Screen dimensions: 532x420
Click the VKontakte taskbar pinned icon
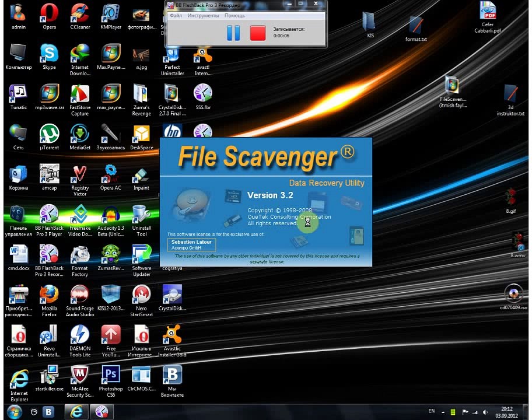[48, 412]
